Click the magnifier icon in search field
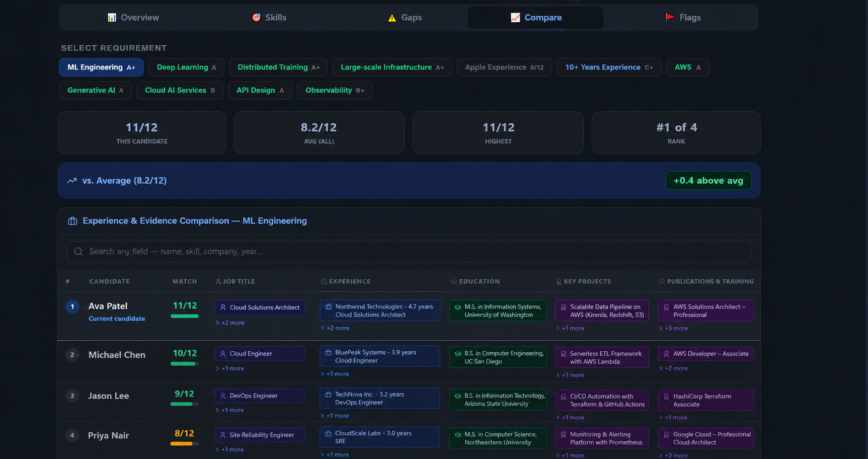This screenshot has width=868, height=459. 78,252
